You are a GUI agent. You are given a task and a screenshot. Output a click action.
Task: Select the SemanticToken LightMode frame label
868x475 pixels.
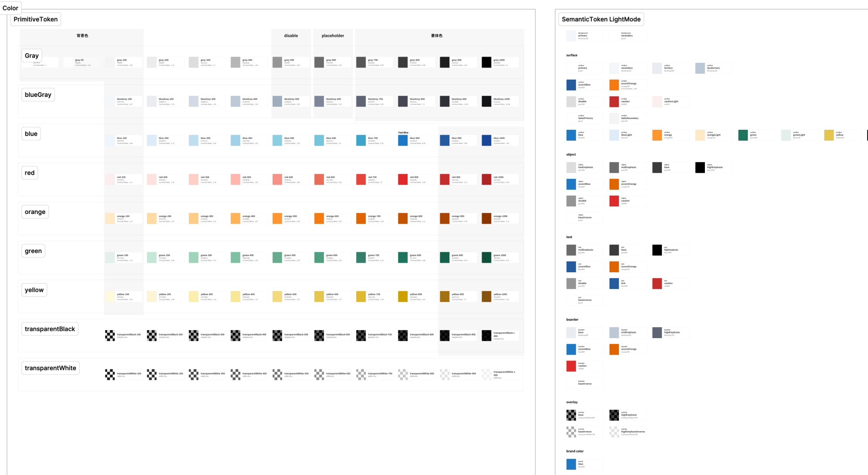(601, 19)
